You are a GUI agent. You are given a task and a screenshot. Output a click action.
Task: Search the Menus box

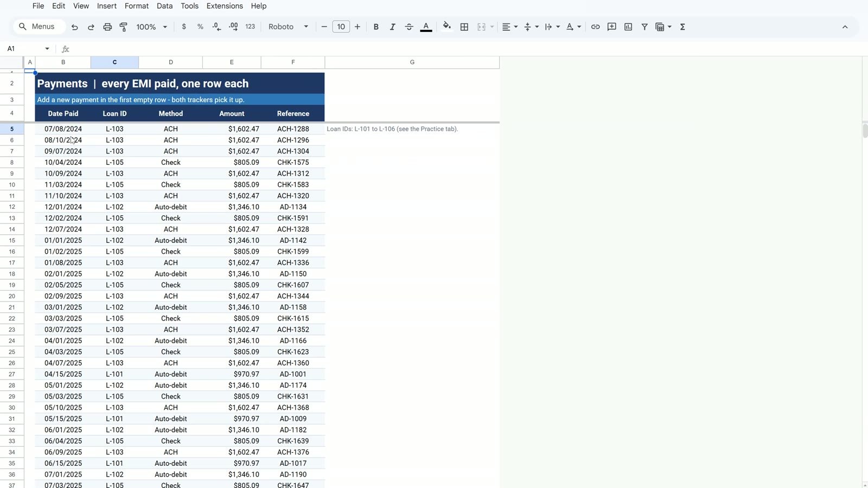click(x=38, y=27)
